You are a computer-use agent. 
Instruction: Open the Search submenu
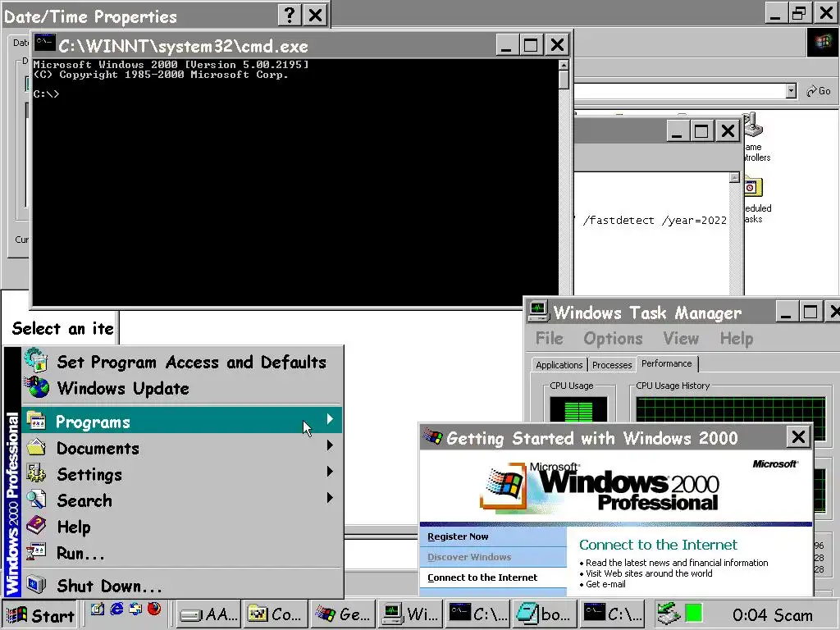pos(182,500)
